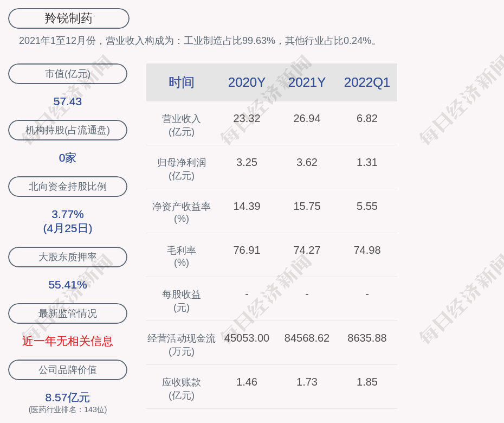Click the 营业收入(亿元) row label

(182, 125)
